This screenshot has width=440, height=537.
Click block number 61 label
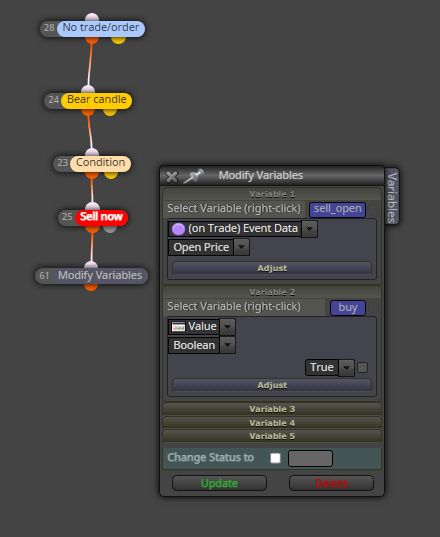[44, 276]
